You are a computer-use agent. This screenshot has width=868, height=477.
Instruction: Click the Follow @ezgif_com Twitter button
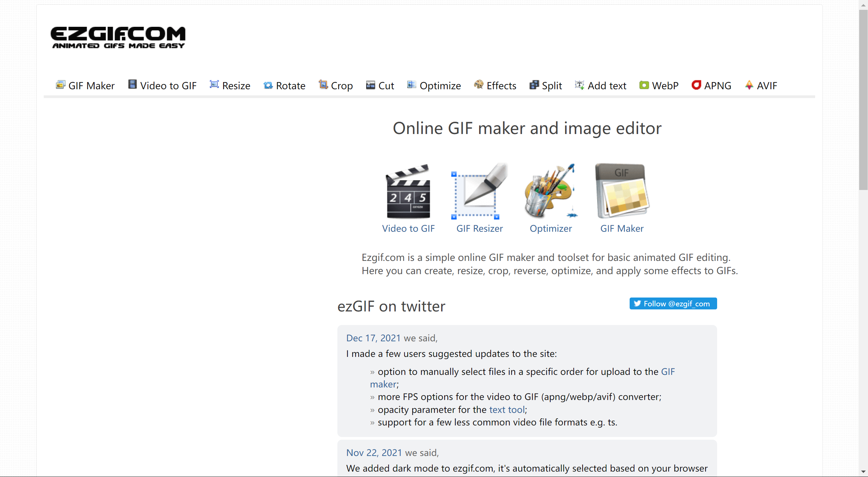pyautogui.click(x=673, y=304)
